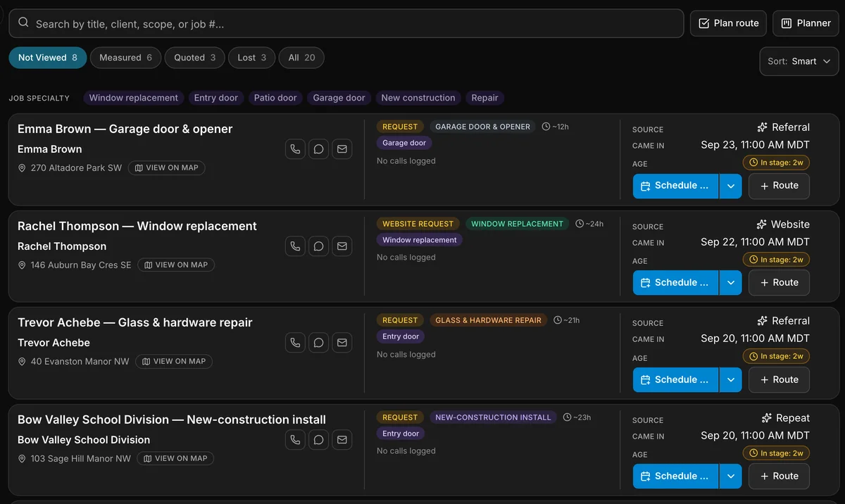The image size is (845, 504).
Task: Schedule Emma Brown's garage door job
Action: point(675,186)
